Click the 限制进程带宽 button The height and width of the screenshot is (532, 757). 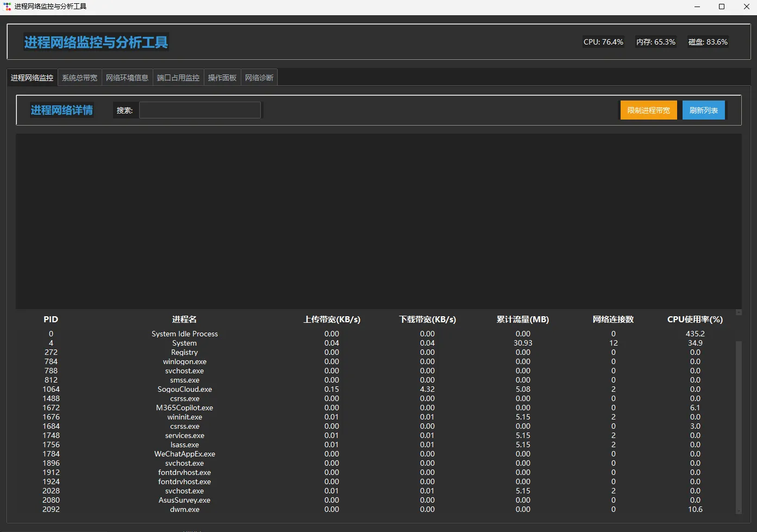[649, 110]
